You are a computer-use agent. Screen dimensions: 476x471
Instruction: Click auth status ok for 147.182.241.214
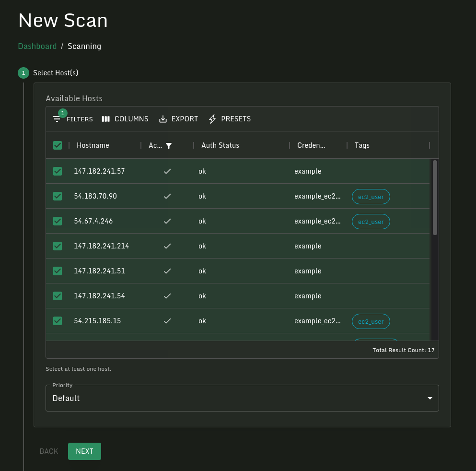click(202, 246)
